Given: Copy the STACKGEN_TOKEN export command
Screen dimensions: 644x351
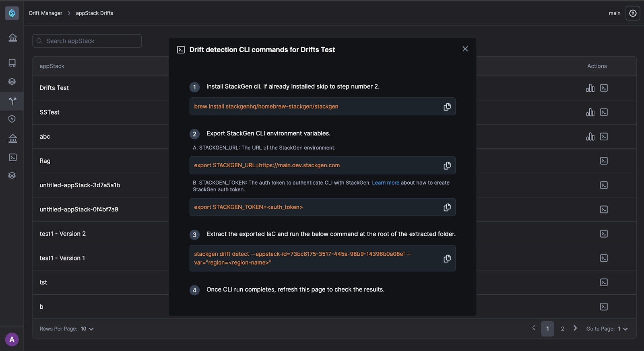Looking at the screenshot, I should point(447,207).
